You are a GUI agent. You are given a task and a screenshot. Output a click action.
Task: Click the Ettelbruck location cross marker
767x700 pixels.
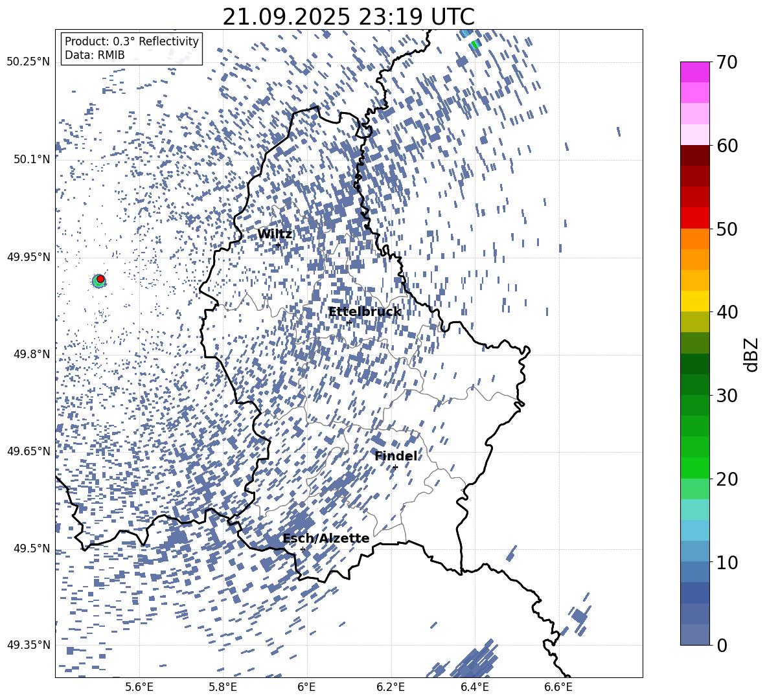tap(349, 322)
